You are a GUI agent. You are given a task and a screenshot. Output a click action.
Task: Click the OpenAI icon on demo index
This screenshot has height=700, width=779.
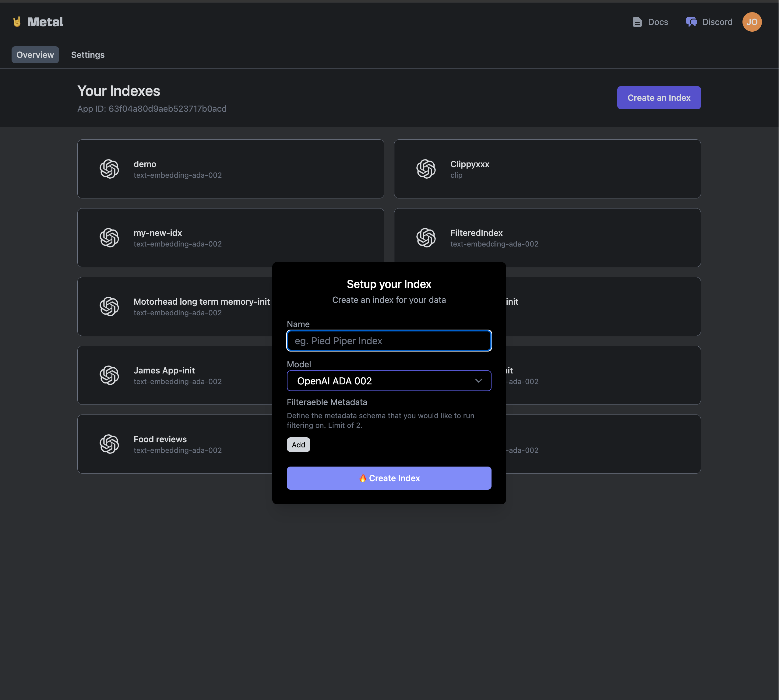109,169
